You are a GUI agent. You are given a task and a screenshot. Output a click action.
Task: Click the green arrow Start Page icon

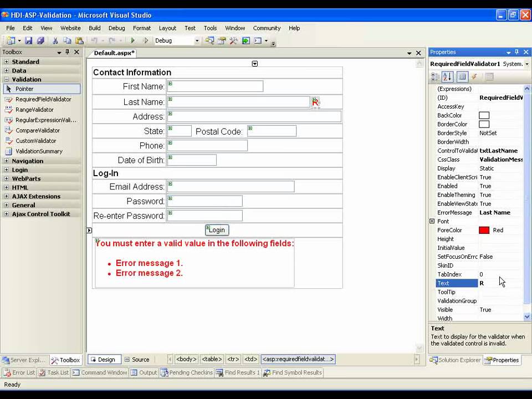[245, 40]
